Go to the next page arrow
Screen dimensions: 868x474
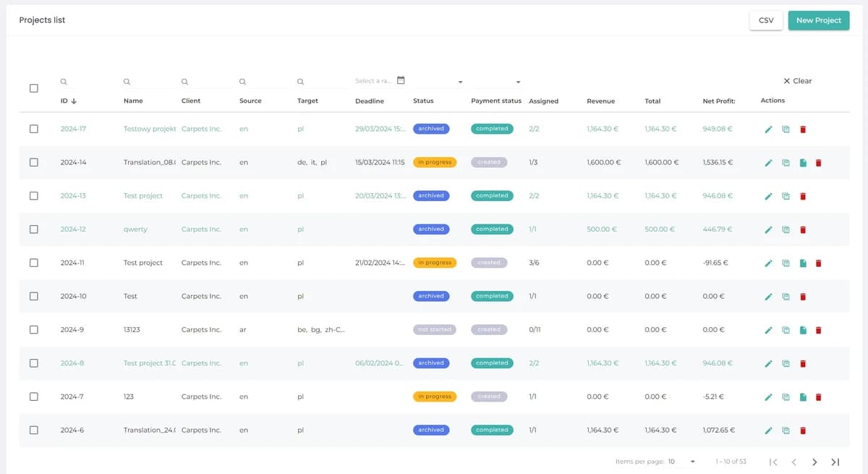tap(814, 462)
